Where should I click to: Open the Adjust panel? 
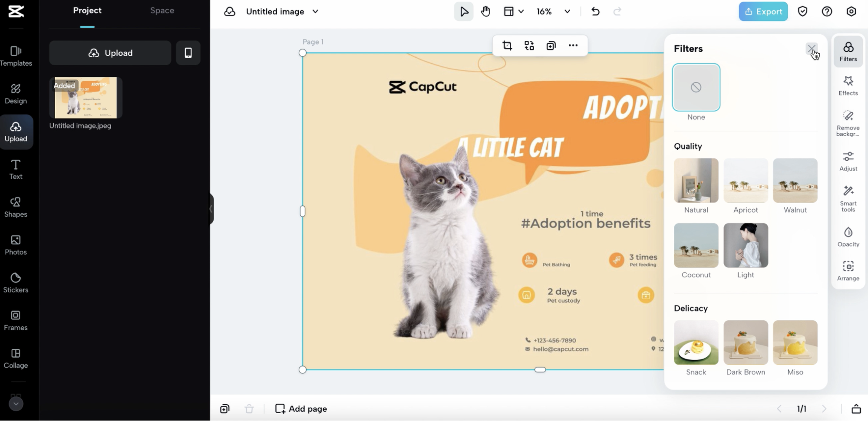tap(848, 161)
